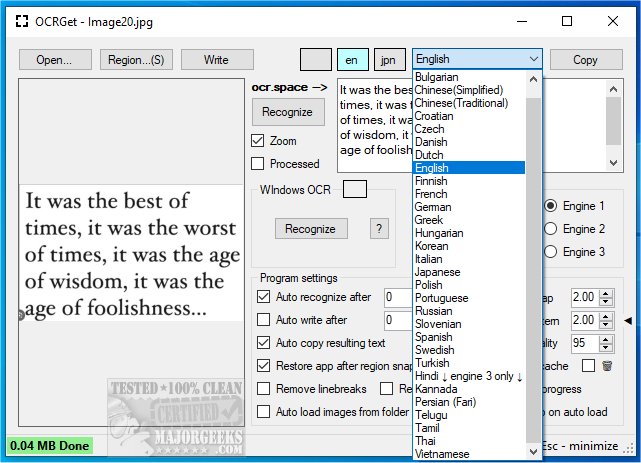Select Russian language option
This screenshot has height=463, width=641.
pos(469,311)
